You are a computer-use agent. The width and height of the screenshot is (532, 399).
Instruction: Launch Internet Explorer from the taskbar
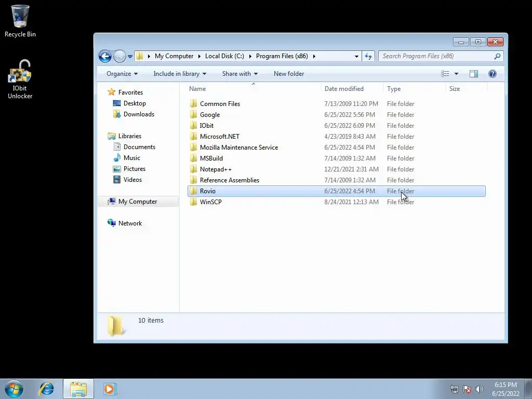(46, 389)
